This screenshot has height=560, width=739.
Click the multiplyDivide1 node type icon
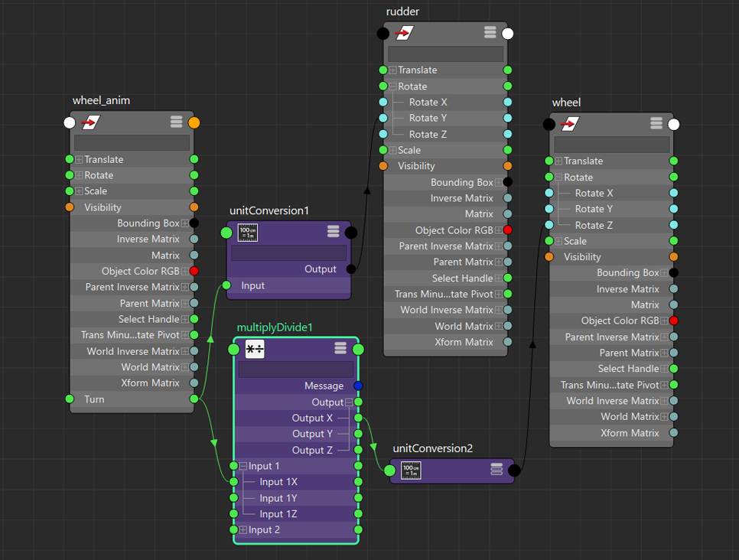point(255,350)
